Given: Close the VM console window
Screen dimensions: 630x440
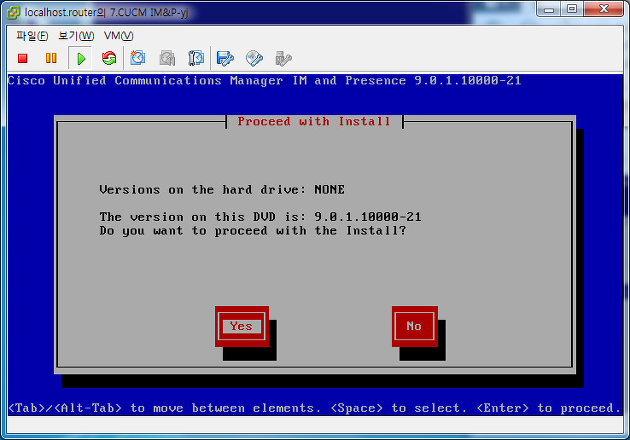Looking at the screenshot, I should [603, 9].
